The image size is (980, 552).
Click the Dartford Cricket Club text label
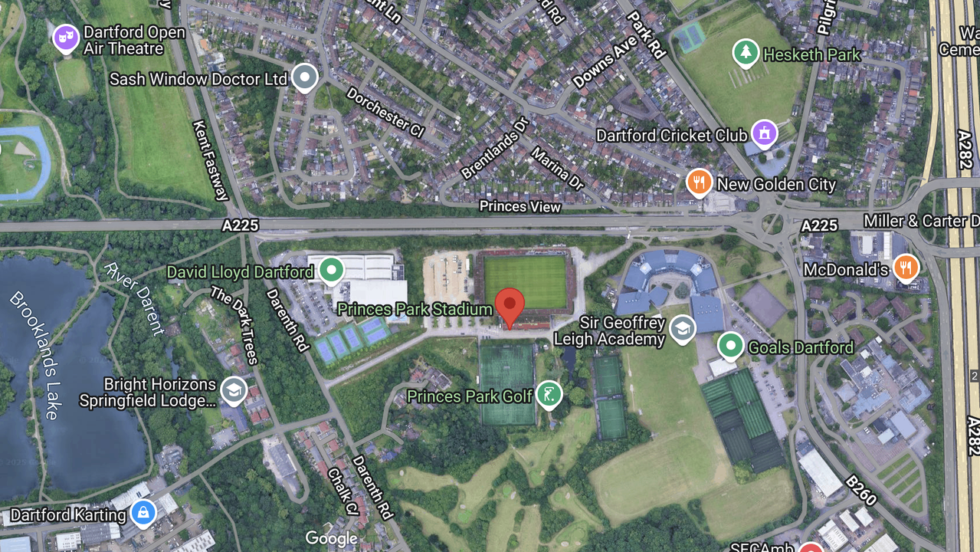pos(672,136)
